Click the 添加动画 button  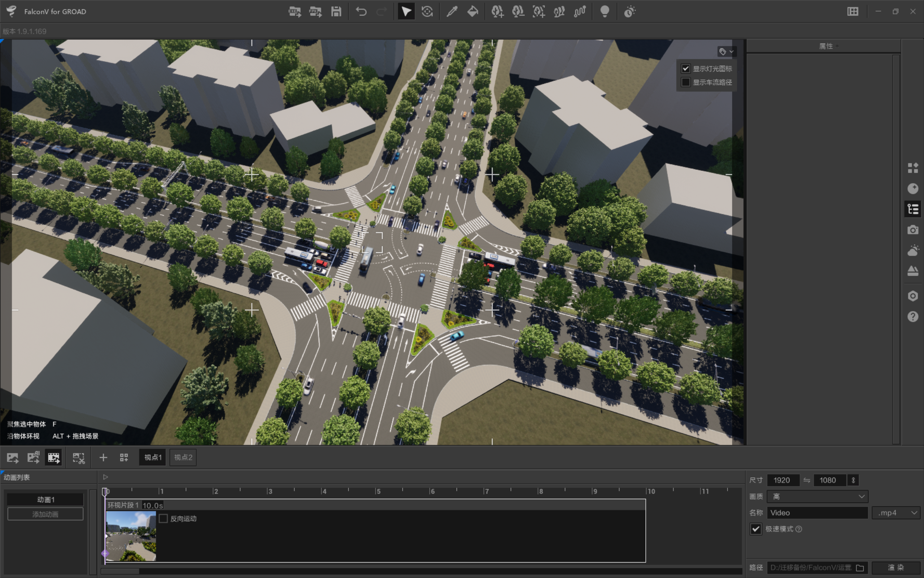pos(45,514)
